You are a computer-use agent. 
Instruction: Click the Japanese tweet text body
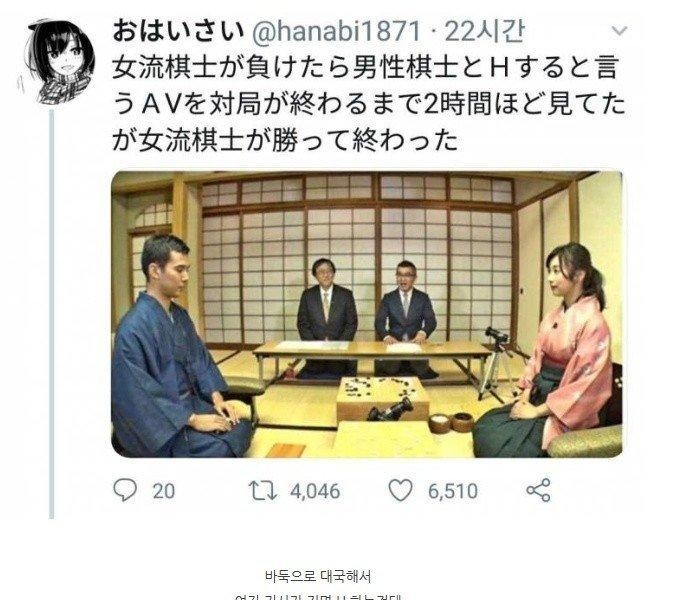[368, 104]
